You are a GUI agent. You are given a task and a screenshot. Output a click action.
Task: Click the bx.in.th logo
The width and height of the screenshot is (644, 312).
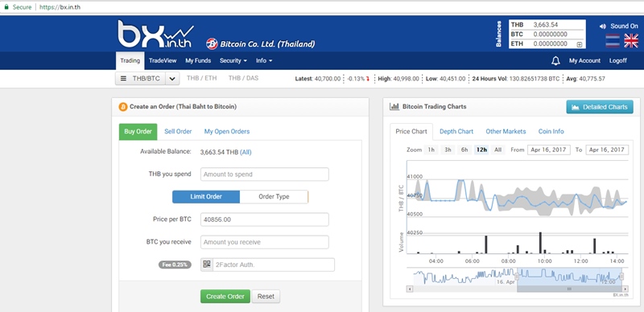(155, 35)
